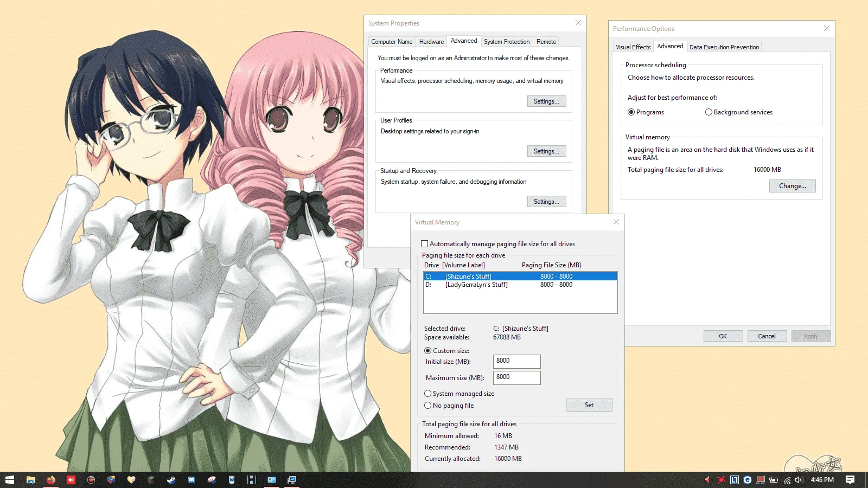The width and height of the screenshot is (868, 488).
Task: Open the red AnyDesk taskbar icon
Action: (71, 480)
